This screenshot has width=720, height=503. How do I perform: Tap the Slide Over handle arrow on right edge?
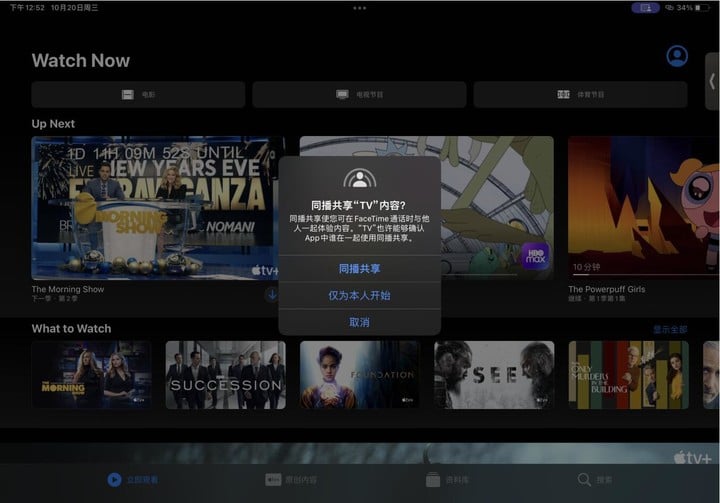click(x=712, y=82)
